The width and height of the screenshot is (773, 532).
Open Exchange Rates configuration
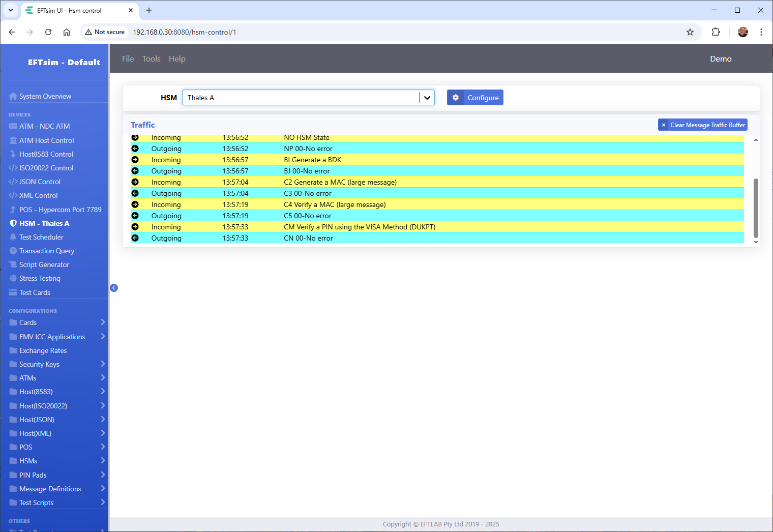tap(43, 350)
